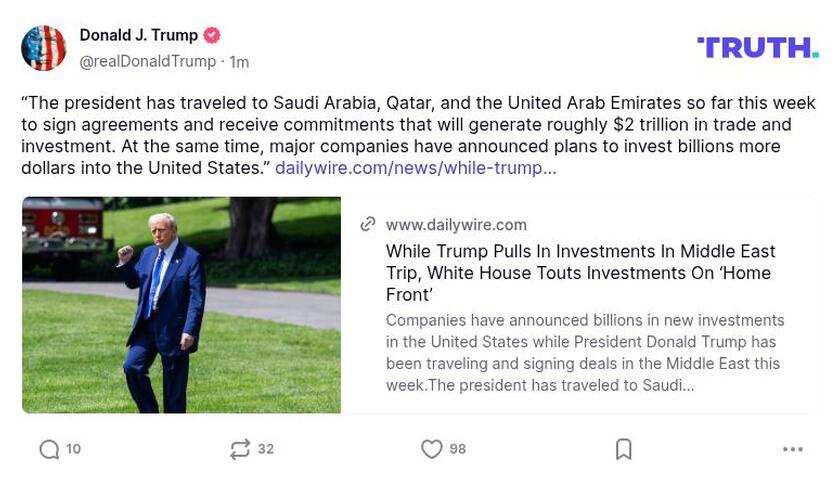Image resolution: width=840 pixels, height=492 pixels.
Task: Click the red verified badge icon
Action: coord(212,35)
